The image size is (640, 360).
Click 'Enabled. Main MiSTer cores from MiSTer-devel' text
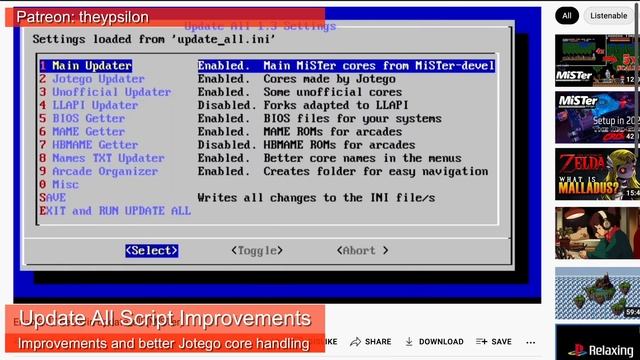(x=346, y=66)
